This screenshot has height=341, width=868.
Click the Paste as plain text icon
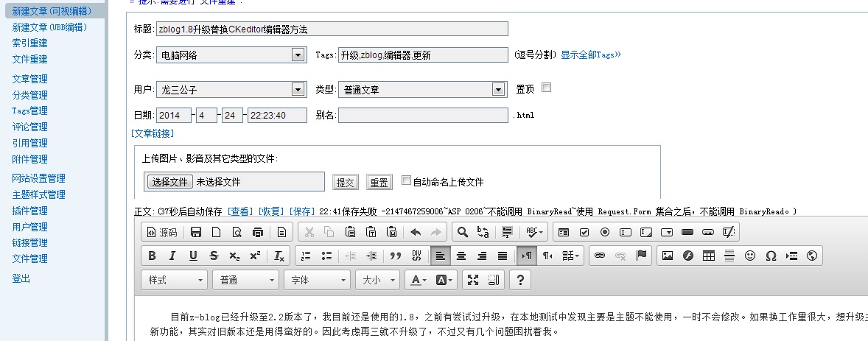(371, 233)
